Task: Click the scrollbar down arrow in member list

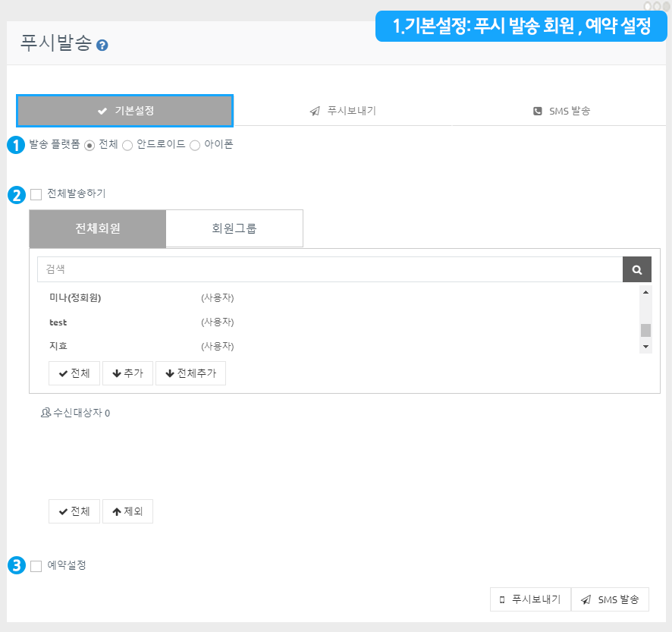Action: [645, 346]
